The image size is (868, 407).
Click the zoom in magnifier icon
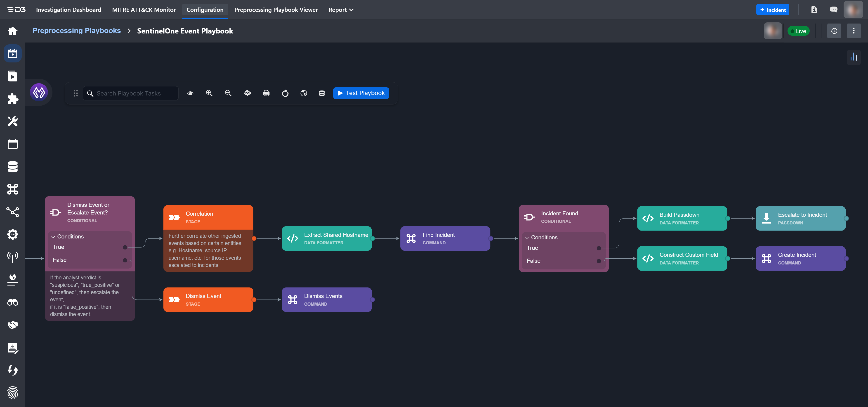coord(209,93)
